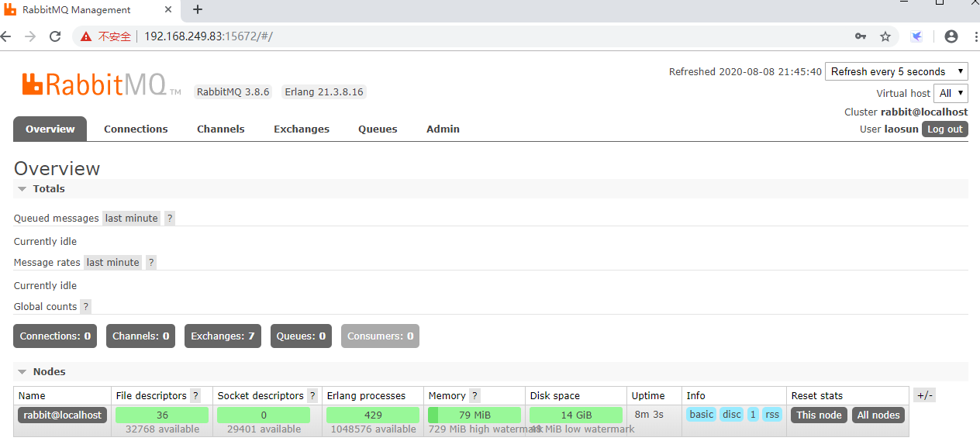Switch to the Queues tab
980x448 pixels.
(378, 129)
